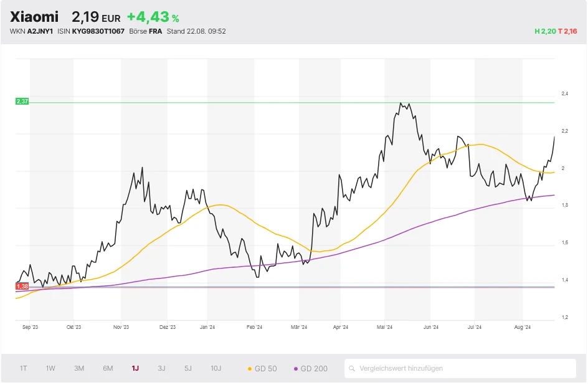Viewport: 588px width, 385px height.
Task: Click the yellow GD 50 indicator dot
Action: click(x=250, y=369)
